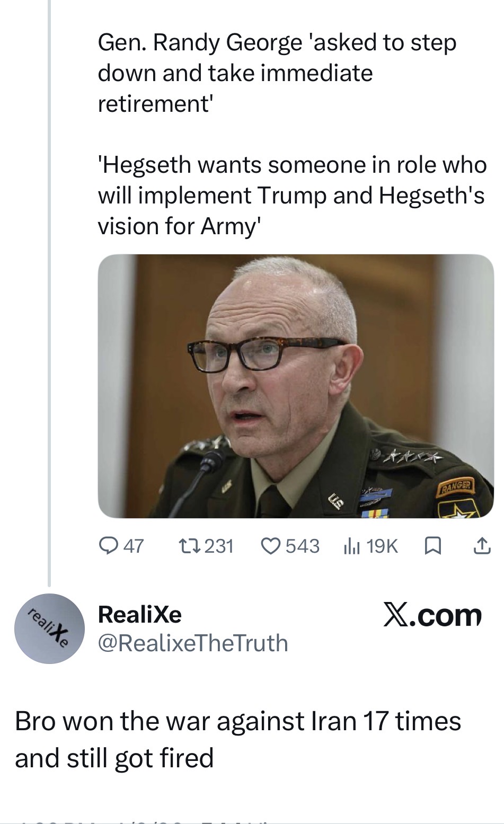Viewport: 504px width, 824px height.
Task: Open the RealiXe display name
Action: (x=140, y=615)
